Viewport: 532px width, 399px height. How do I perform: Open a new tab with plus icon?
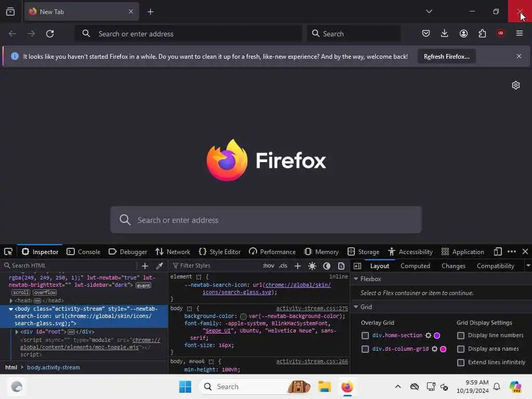[x=150, y=12]
